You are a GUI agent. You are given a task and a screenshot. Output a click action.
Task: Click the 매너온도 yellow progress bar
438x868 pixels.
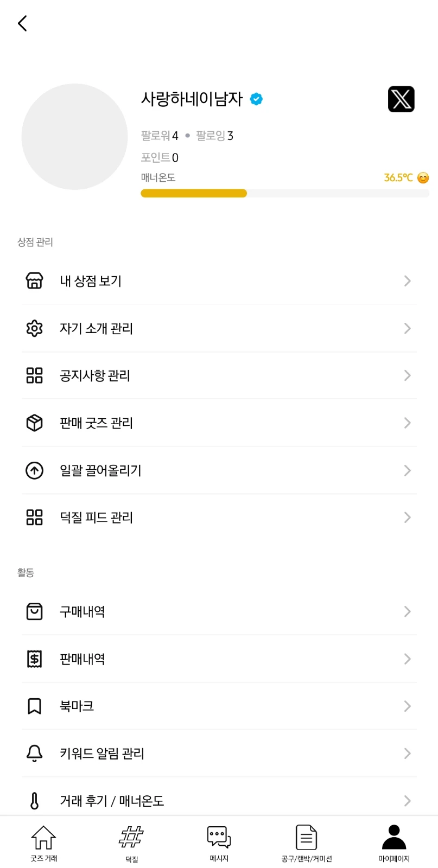194,194
